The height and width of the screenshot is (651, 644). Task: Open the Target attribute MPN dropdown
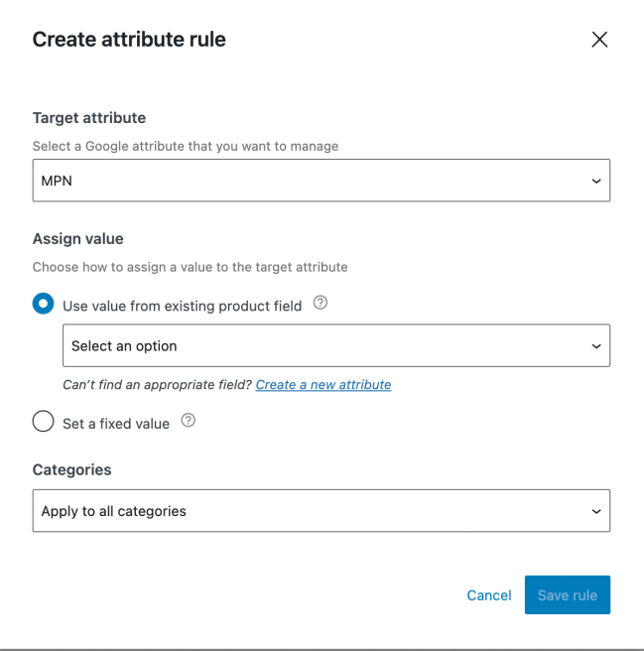321,182
